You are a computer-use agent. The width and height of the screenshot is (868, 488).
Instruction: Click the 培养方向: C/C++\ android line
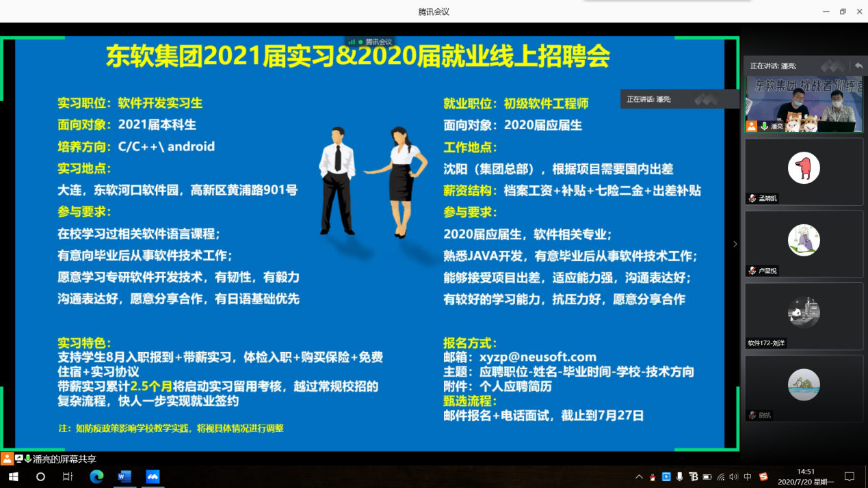pyautogui.click(x=136, y=146)
